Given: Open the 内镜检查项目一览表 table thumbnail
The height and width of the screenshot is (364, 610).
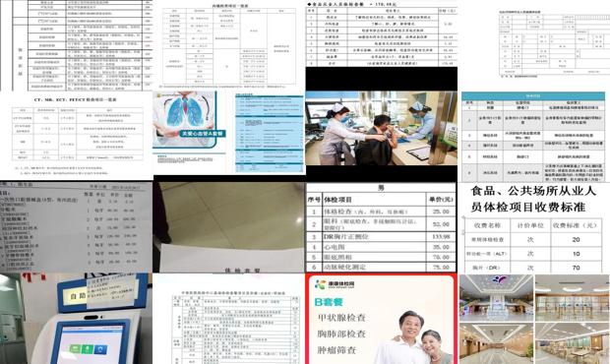Looking at the screenshot, I should click(x=229, y=44).
